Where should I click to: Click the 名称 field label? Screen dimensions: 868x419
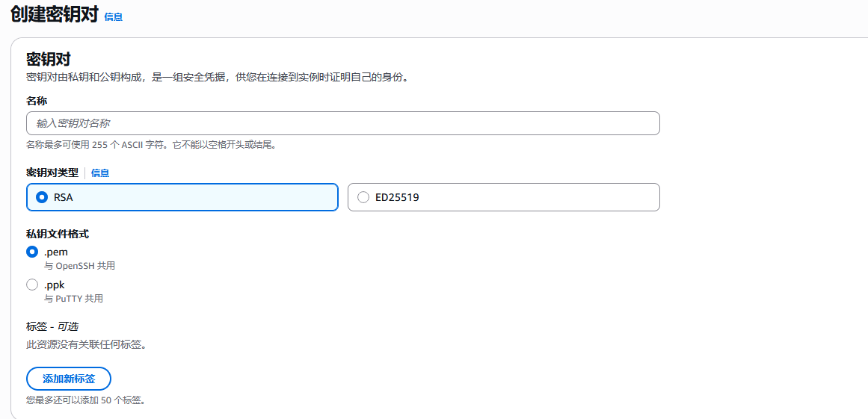click(37, 100)
